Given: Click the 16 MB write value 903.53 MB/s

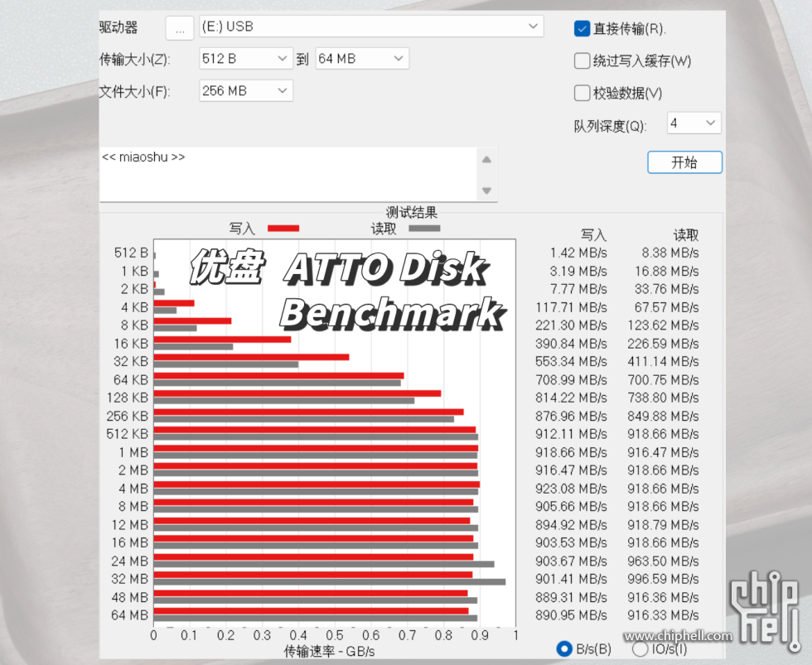Looking at the screenshot, I should [x=571, y=542].
